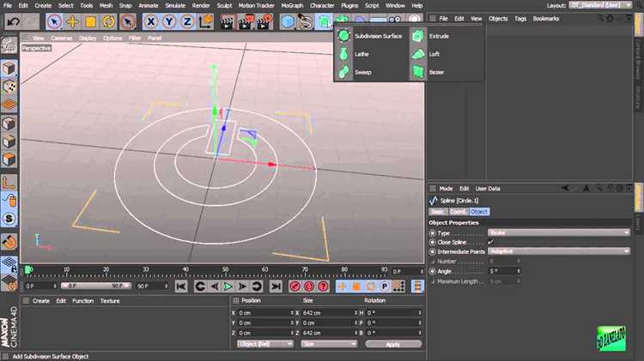Toggle the Enable Snap S icon

coord(9,219)
